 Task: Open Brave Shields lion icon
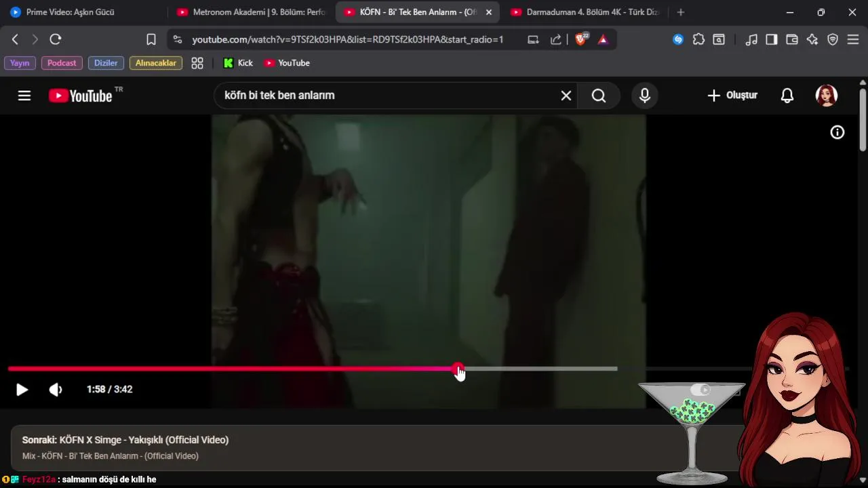coord(581,39)
